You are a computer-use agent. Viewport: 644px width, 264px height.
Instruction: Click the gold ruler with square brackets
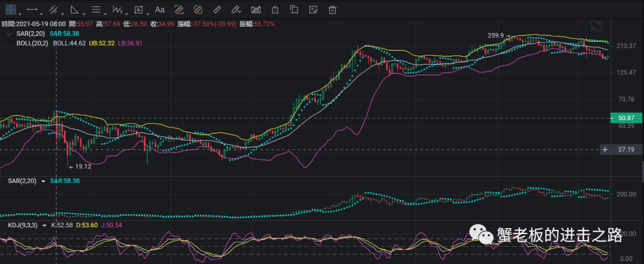coord(179,9)
